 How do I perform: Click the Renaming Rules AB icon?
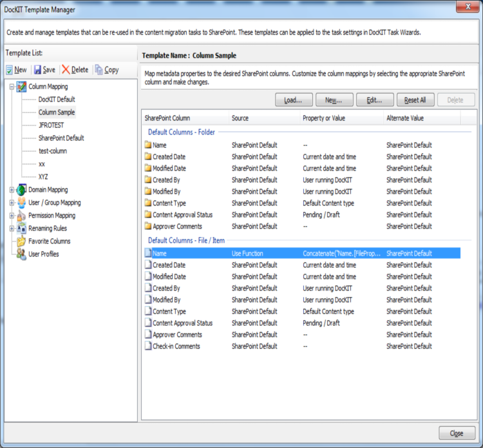point(21,228)
